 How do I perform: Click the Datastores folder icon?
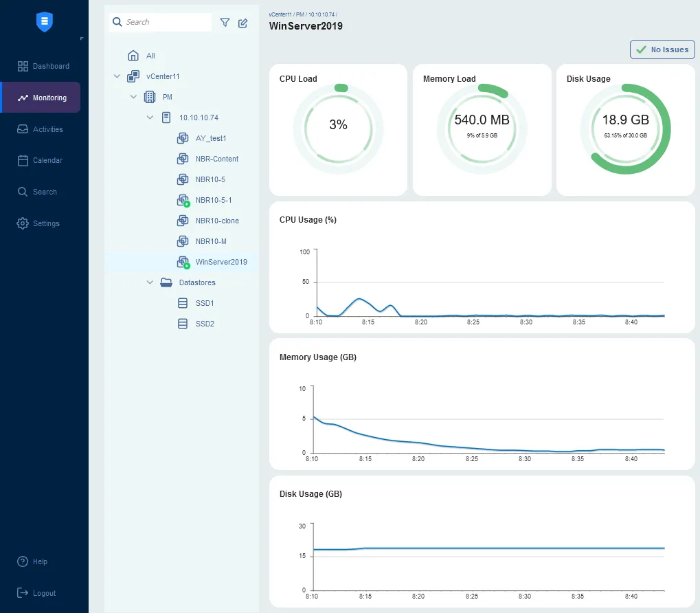[166, 282]
